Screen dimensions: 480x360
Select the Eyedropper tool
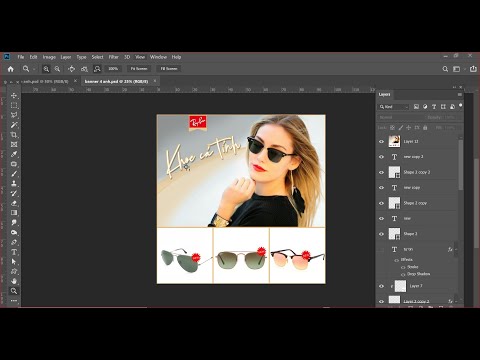[x=14, y=154]
